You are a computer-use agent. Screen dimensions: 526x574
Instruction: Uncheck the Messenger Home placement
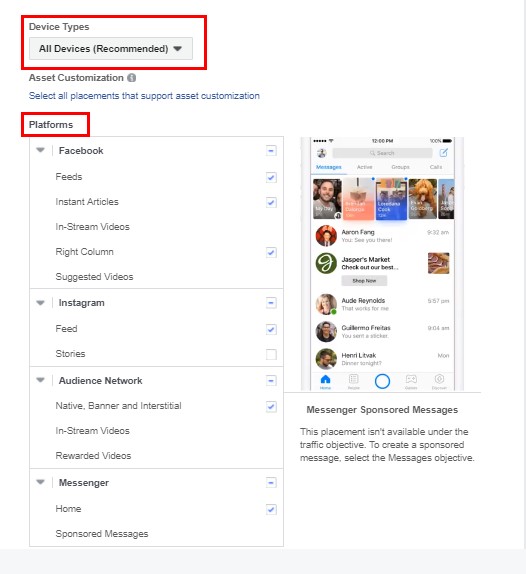[x=271, y=510]
